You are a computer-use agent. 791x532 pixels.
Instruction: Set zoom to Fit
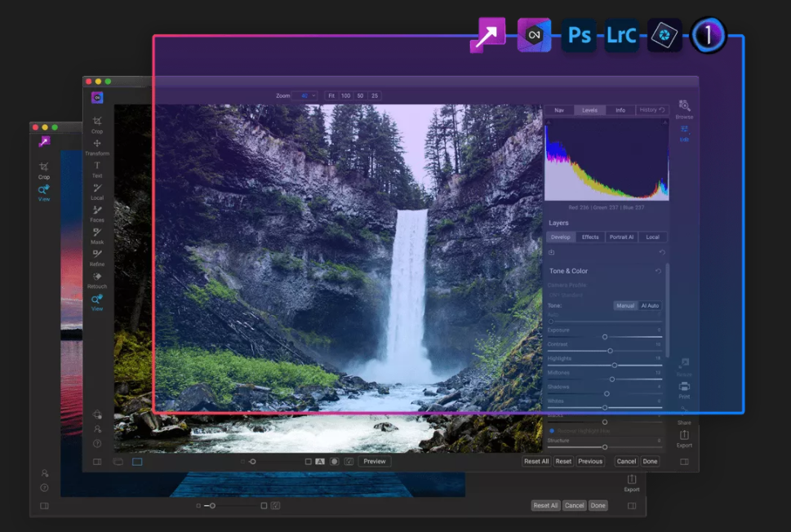[331, 95]
